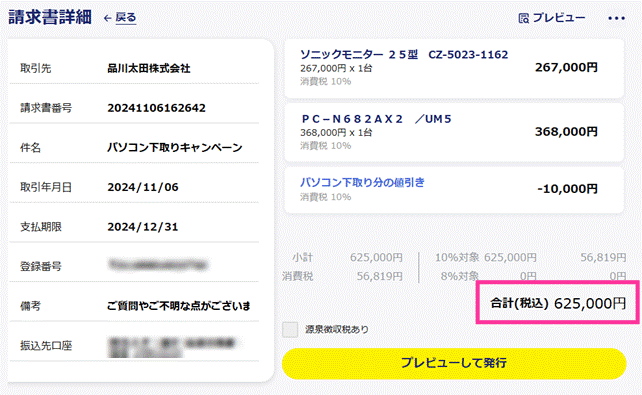The width and height of the screenshot is (642, 395).
Task: Click the 10%対象 625,000円 entry
Action: pos(486,257)
